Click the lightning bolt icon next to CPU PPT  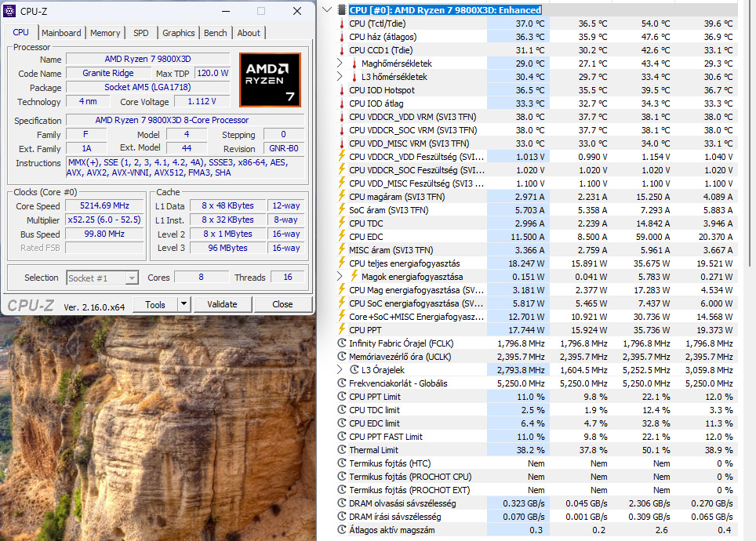(343, 330)
